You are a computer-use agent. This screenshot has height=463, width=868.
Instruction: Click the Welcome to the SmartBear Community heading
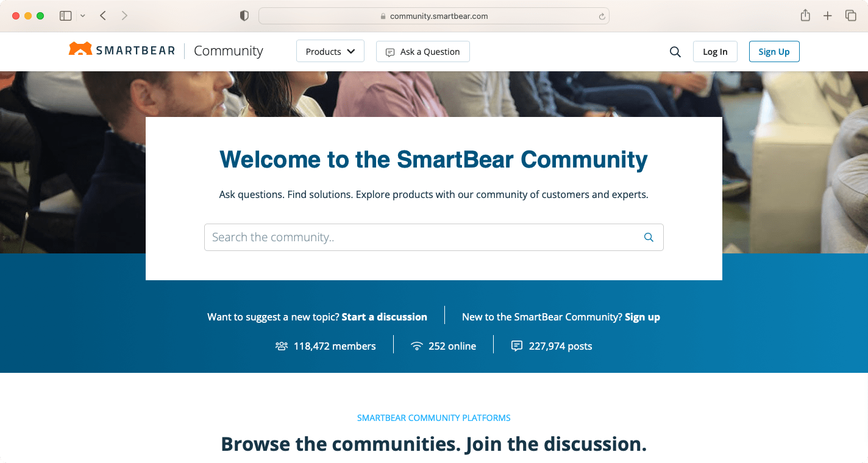coord(433,160)
